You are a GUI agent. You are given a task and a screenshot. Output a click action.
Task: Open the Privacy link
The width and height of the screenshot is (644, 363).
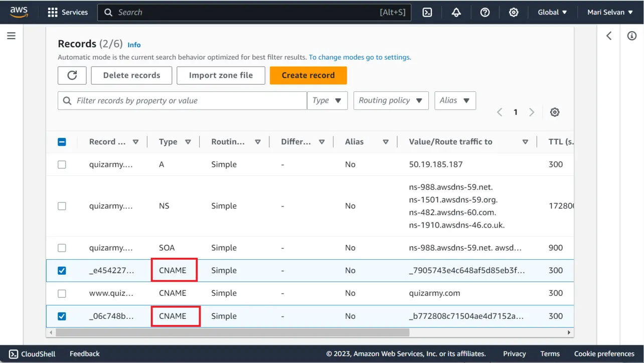[x=515, y=353]
